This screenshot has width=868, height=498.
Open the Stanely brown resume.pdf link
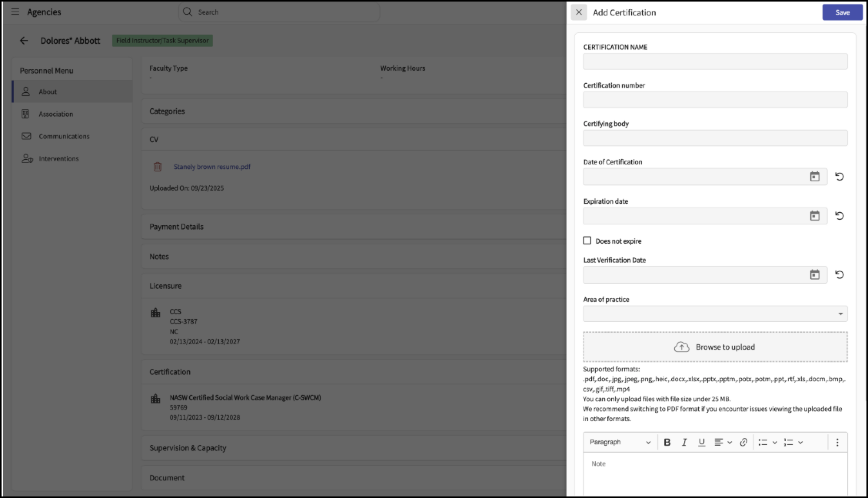pos(212,167)
